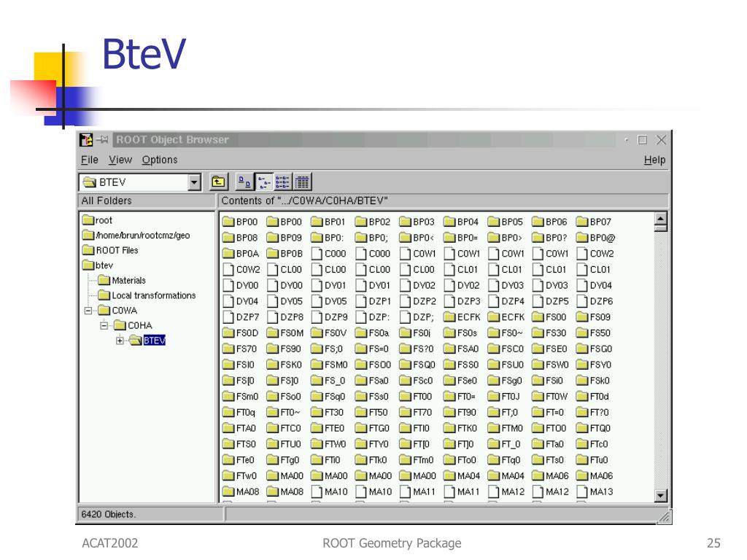This screenshot has height=560, width=747.
Task: Click the 6420 Objects status bar text
Action: point(109,515)
